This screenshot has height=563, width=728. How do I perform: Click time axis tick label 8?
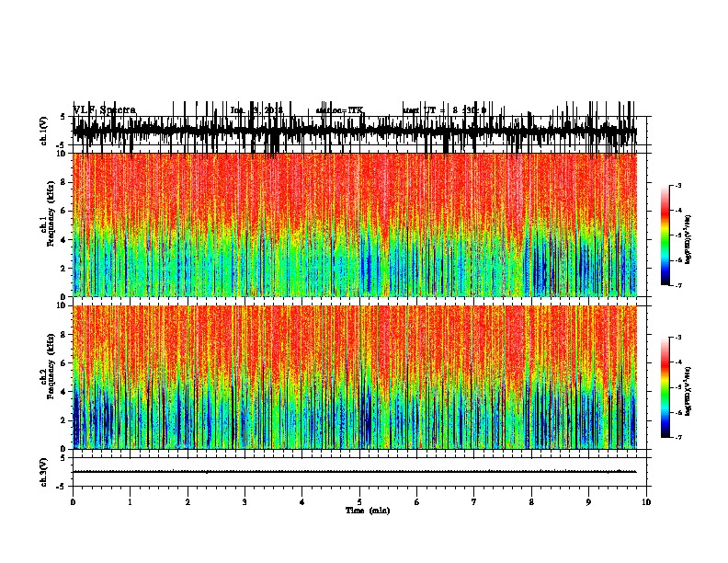(x=531, y=502)
